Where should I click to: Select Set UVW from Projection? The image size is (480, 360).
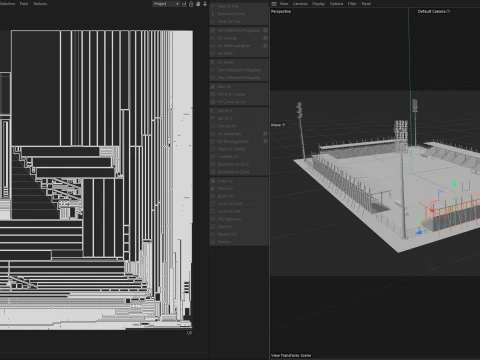(x=236, y=30)
